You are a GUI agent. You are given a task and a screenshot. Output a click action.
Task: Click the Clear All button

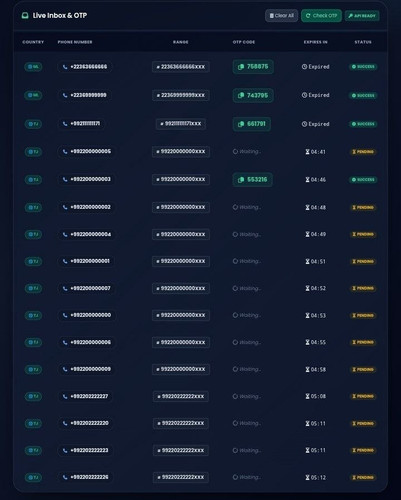tap(281, 16)
